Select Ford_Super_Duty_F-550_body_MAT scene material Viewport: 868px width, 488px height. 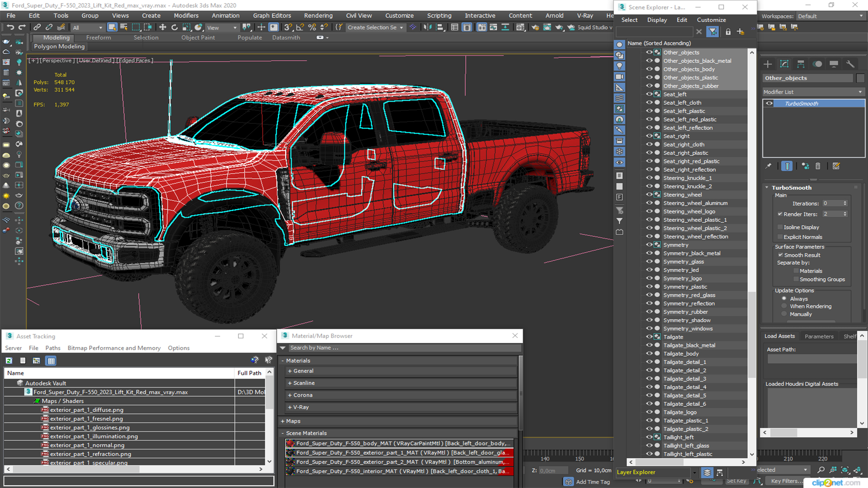pos(399,443)
